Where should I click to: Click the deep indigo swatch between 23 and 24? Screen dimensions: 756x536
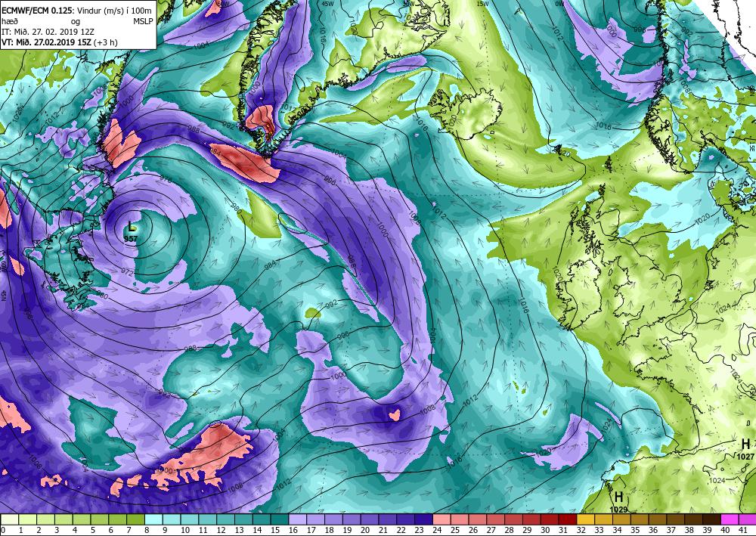click(x=424, y=519)
